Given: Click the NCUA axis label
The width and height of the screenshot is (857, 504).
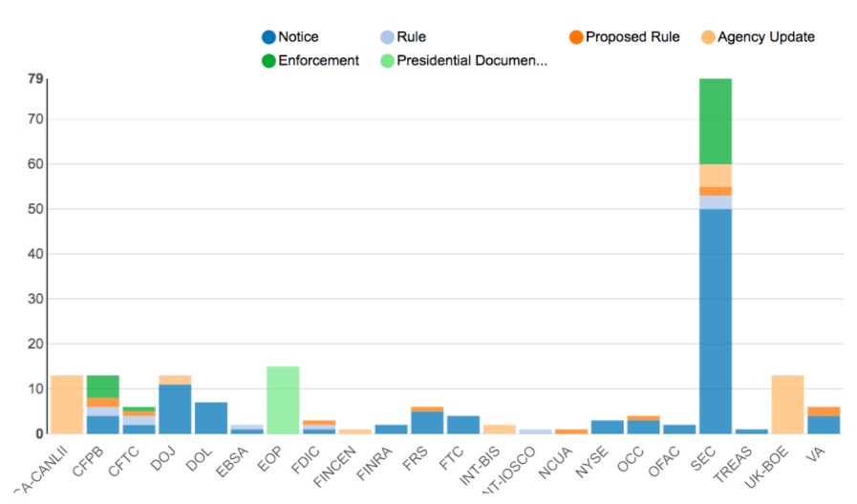Looking at the screenshot, I should pyautogui.click(x=556, y=463).
